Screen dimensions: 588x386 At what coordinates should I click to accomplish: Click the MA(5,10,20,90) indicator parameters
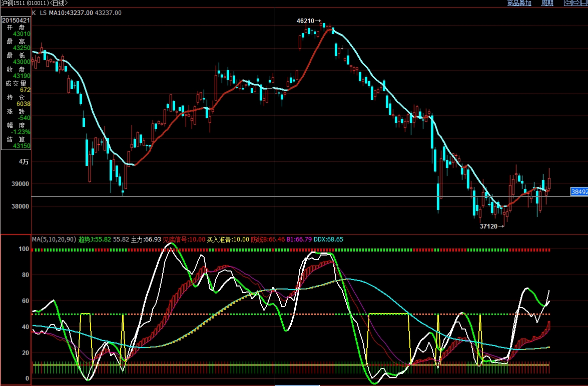[x=54, y=239]
